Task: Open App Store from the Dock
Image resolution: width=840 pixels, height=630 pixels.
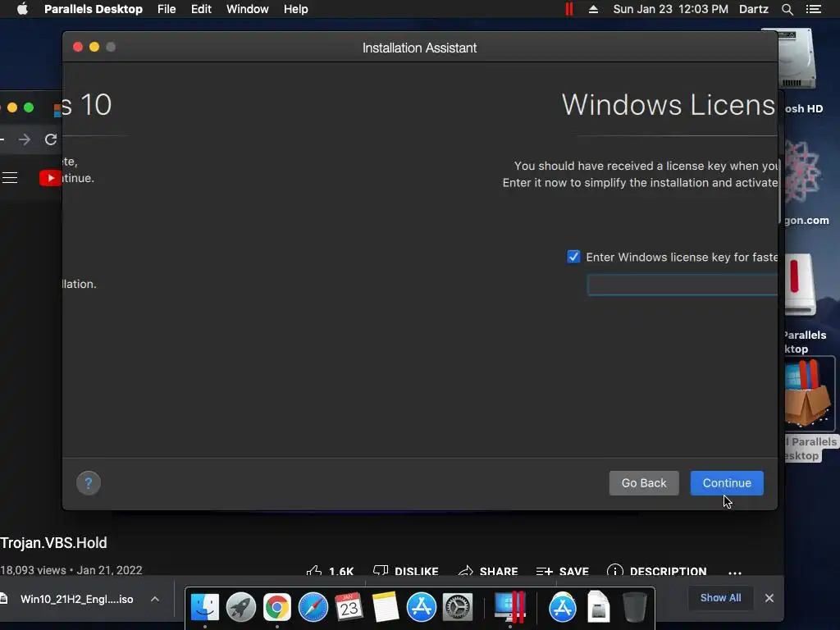Action: (421, 607)
